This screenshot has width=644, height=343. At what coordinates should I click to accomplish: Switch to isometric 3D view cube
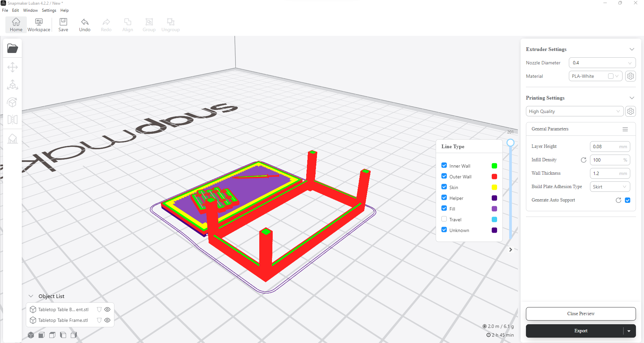click(31, 335)
